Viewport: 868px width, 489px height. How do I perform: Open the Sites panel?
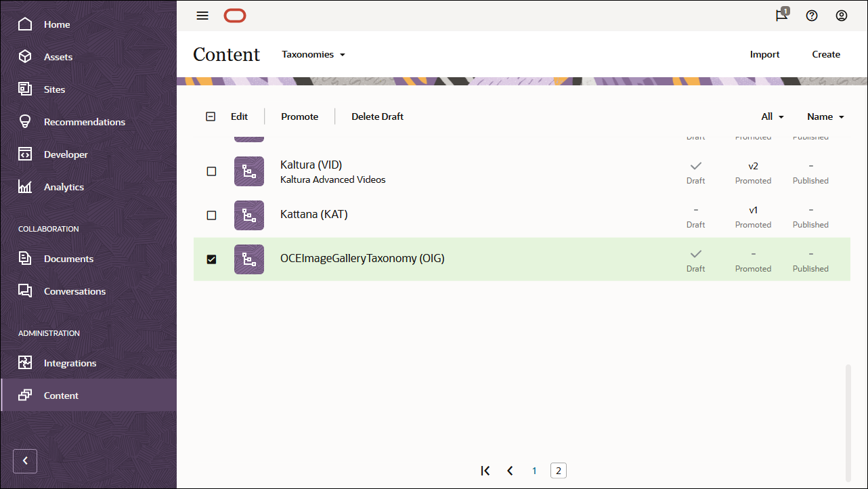click(x=54, y=89)
